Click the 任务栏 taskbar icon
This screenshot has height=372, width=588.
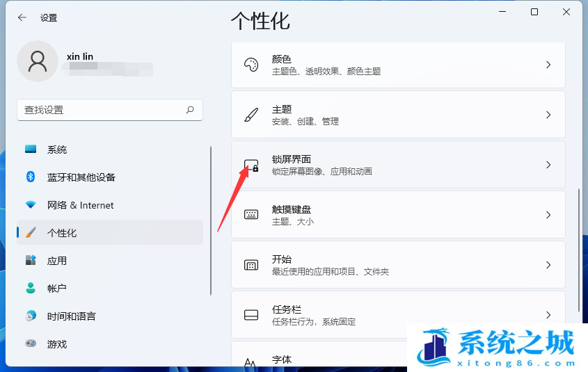click(251, 315)
